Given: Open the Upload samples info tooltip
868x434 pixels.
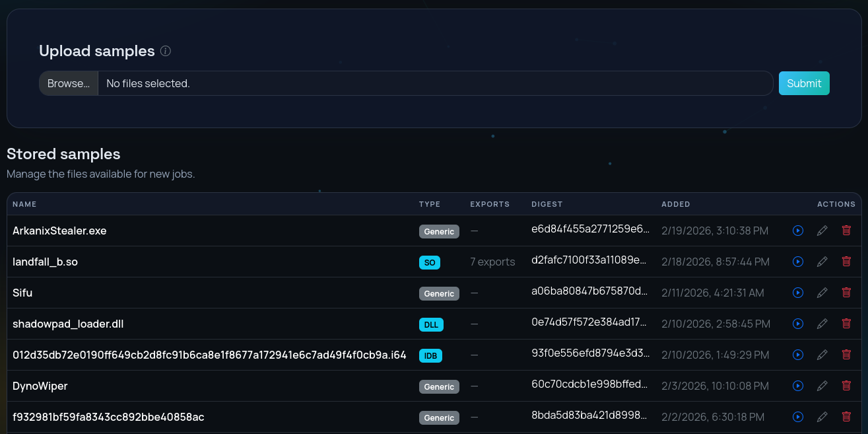Looking at the screenshot, I should click(166, 51).
